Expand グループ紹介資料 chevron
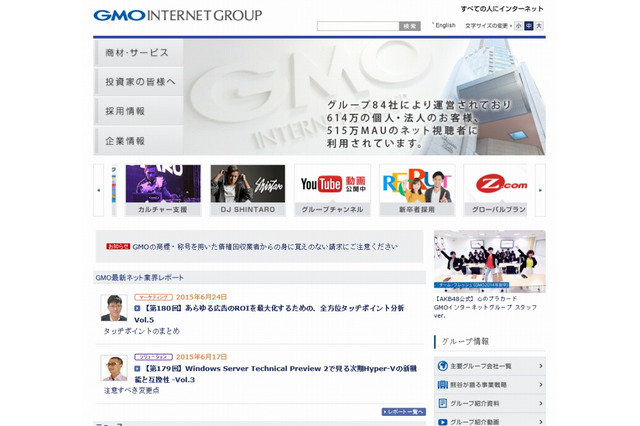This screenshot has height=426, width=640. 540,403
